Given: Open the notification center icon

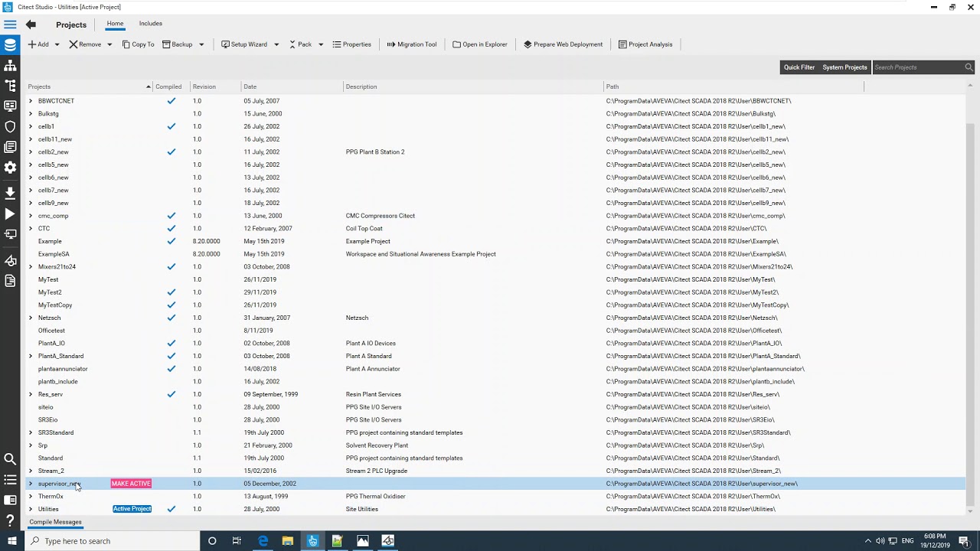Looking at the screenshot, I should point(964,541).
